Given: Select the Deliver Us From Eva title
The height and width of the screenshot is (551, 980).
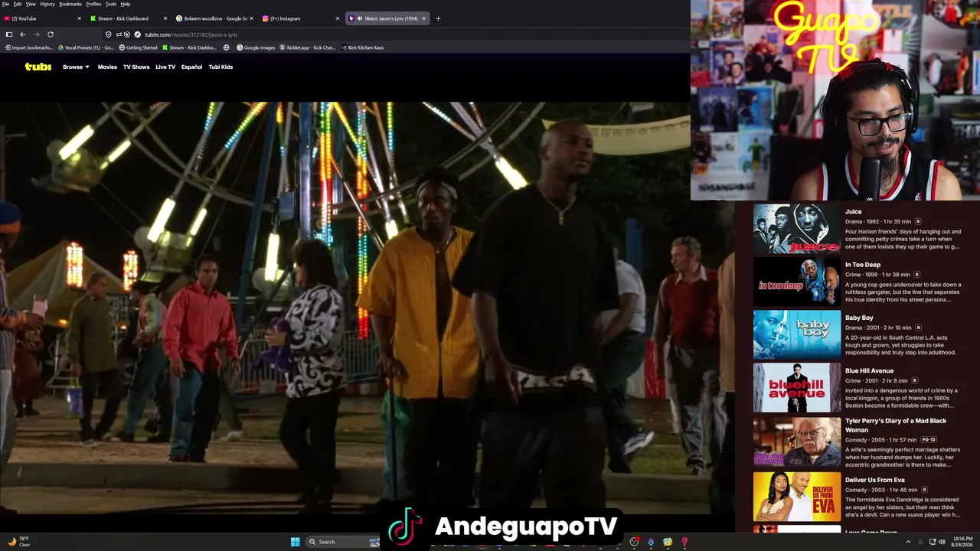Looking at the screenshot, I should (875, 481).
